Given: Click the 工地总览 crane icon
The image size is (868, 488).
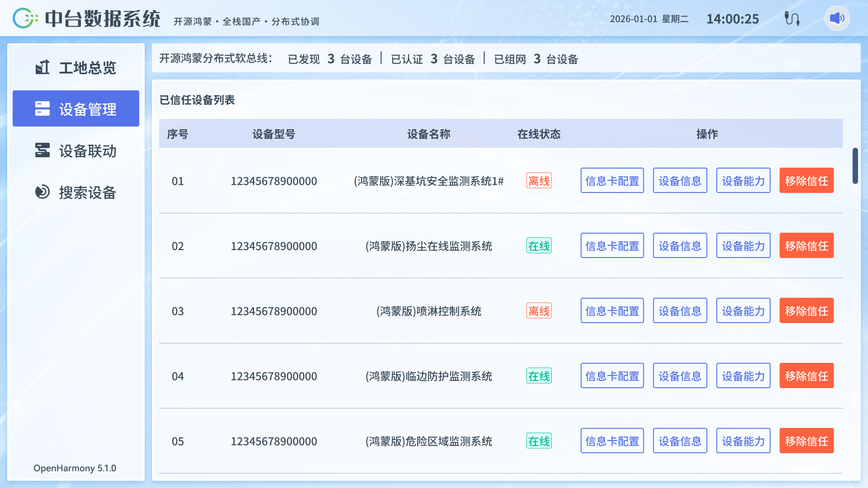Looking at the screenshot, I should 42,67.
